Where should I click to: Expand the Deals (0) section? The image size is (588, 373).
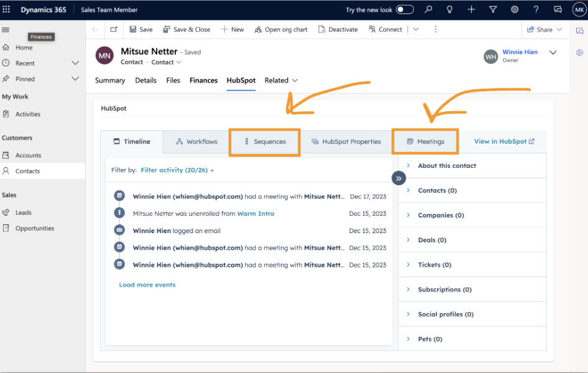click(x=472, y=240)
